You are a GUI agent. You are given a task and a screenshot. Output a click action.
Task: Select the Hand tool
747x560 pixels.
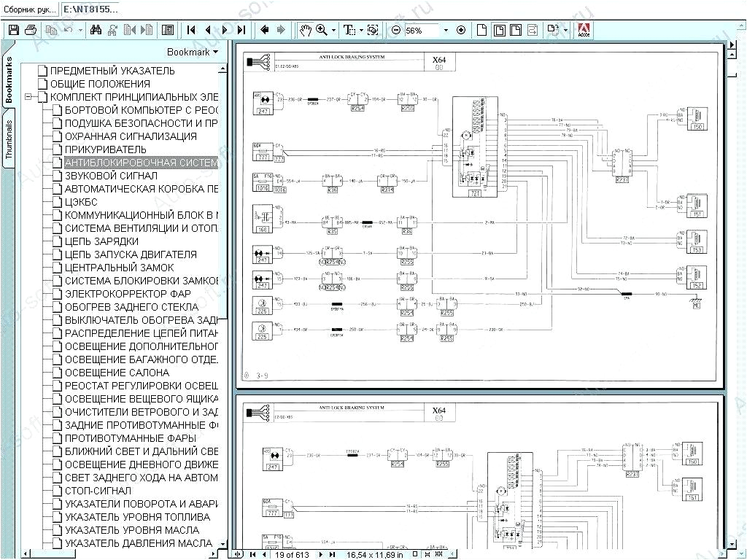click(306, 30)
